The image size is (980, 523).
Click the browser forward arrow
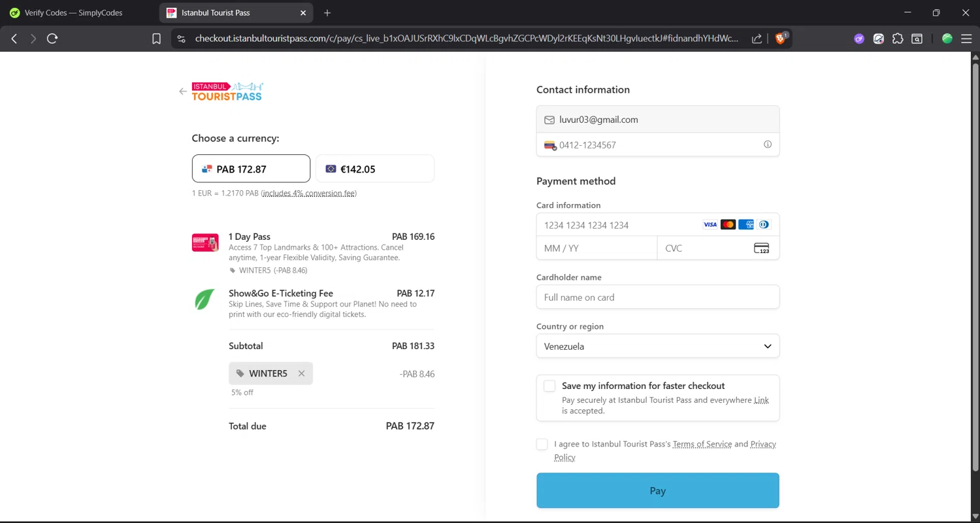[x=33, y=39]
